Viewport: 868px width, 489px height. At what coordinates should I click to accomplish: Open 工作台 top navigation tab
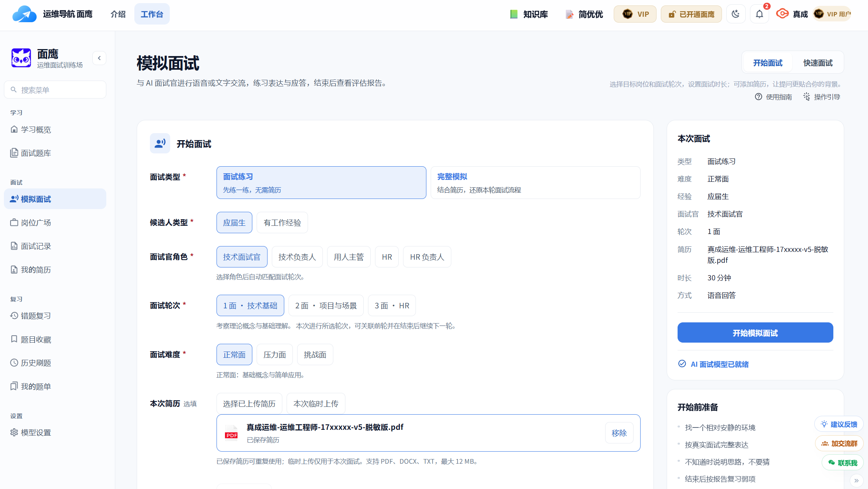[152, 14]
